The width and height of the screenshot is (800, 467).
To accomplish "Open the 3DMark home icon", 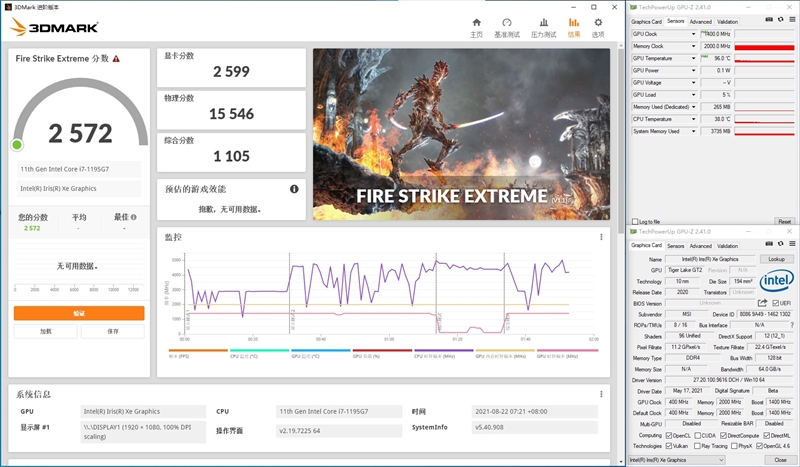I will (477, 22).
